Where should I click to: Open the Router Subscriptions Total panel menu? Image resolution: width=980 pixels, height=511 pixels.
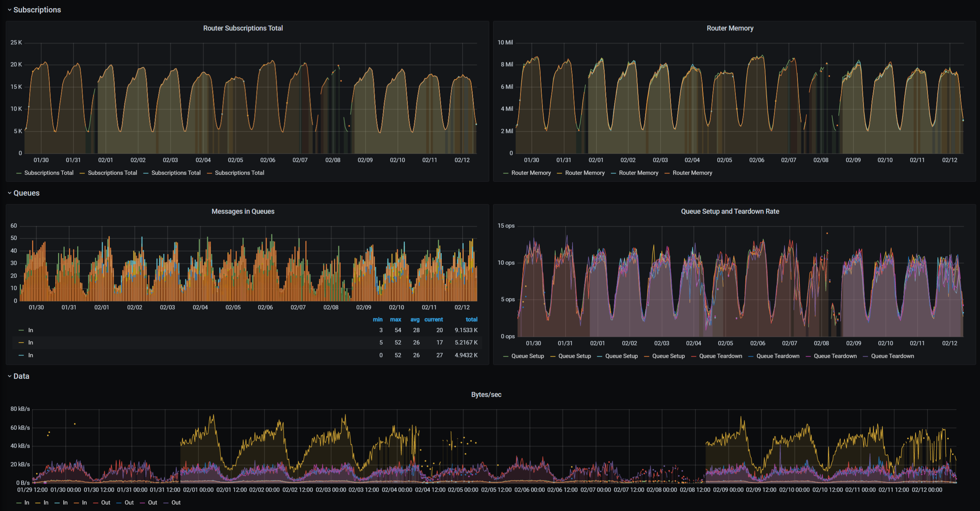[x=243, y=28]
